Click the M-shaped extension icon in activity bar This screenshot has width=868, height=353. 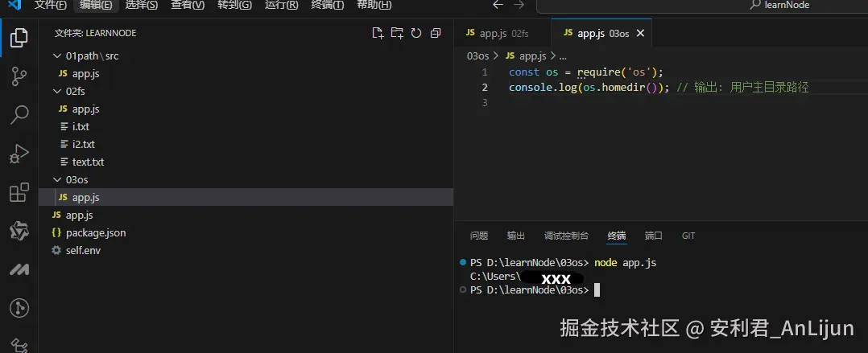coord(19,269)
